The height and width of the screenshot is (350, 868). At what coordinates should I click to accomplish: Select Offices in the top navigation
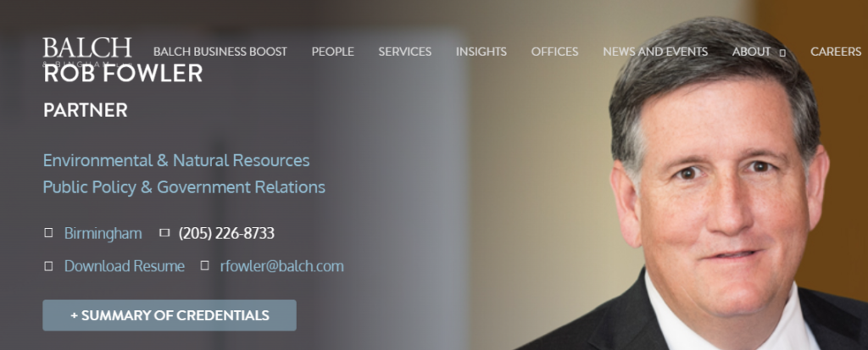(554, 52)
